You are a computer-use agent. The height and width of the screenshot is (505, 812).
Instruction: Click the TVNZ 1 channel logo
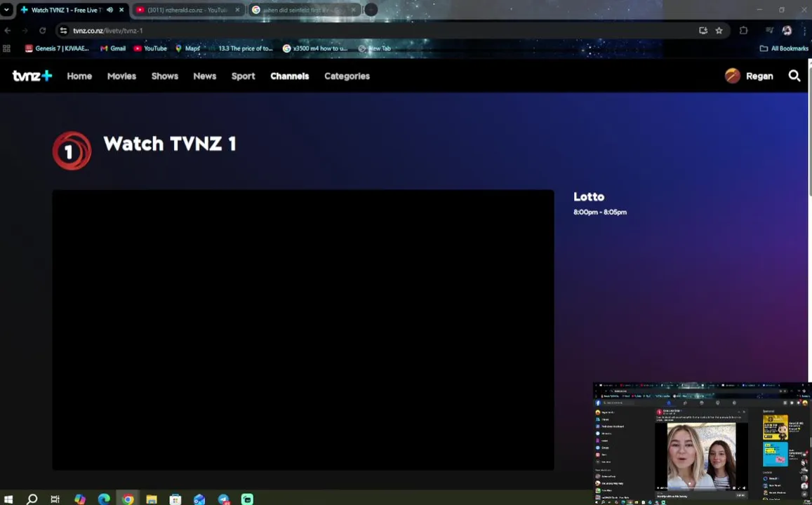(x=72, y=151)
